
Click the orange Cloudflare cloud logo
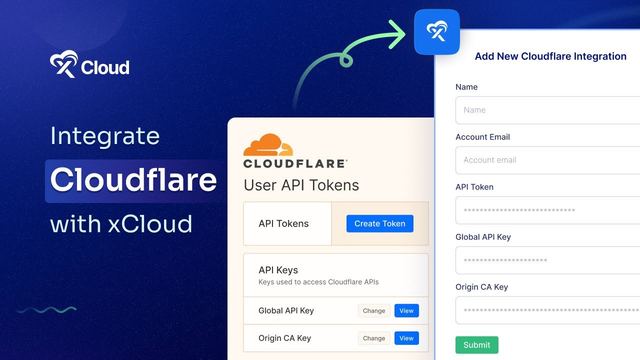point(268,145)
